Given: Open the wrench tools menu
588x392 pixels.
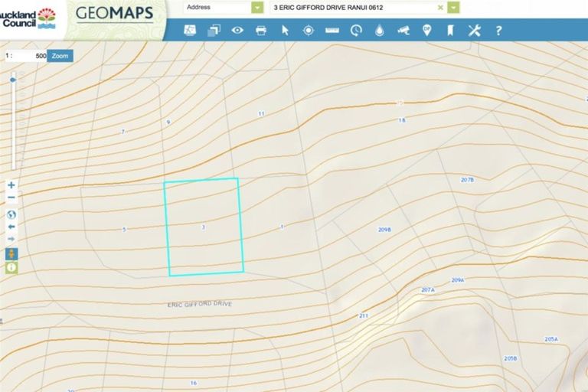Looking at the screenshot, I should tap(475, 31).
